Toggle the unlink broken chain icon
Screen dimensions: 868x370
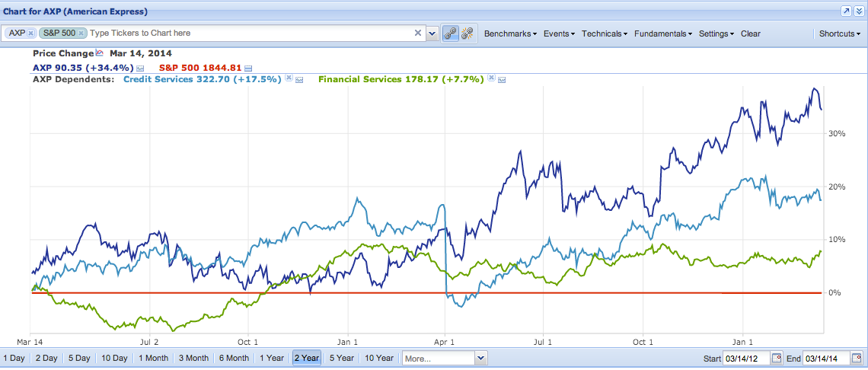(468, 33)
